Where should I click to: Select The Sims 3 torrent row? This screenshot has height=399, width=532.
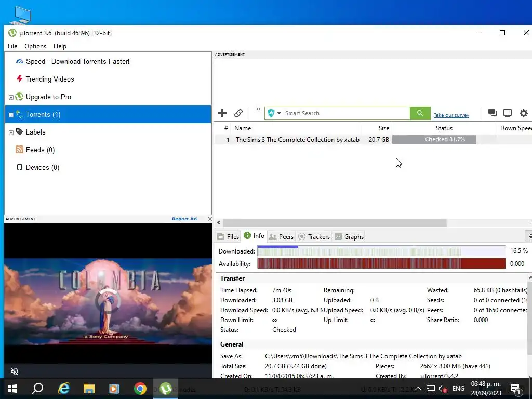click(373, 139)
